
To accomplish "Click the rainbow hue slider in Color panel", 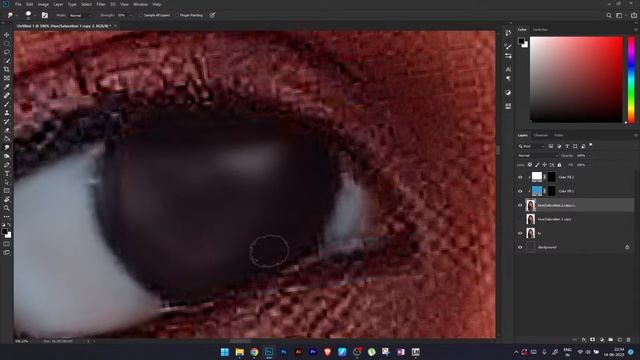I will pyautogui.click(x=631, y=80).
